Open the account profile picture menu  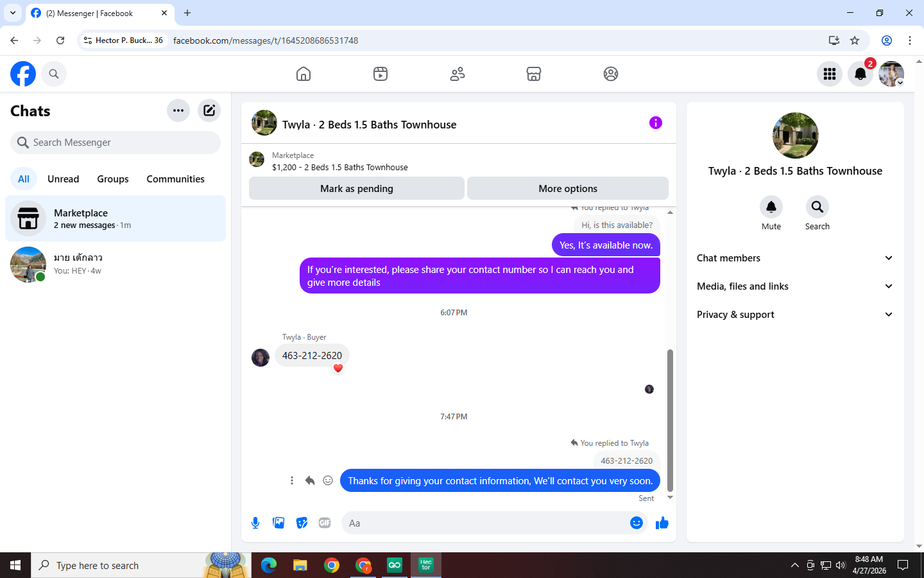point(891,74)
